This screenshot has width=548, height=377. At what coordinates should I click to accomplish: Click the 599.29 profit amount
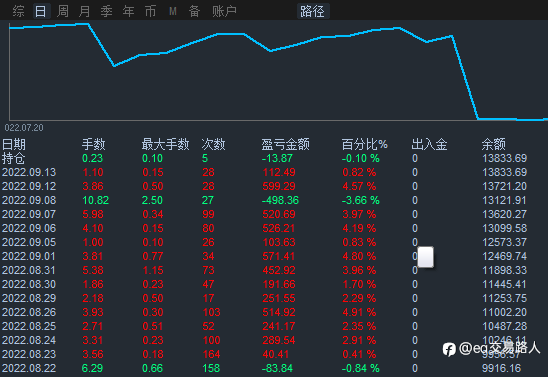click(x=279, y=186)
